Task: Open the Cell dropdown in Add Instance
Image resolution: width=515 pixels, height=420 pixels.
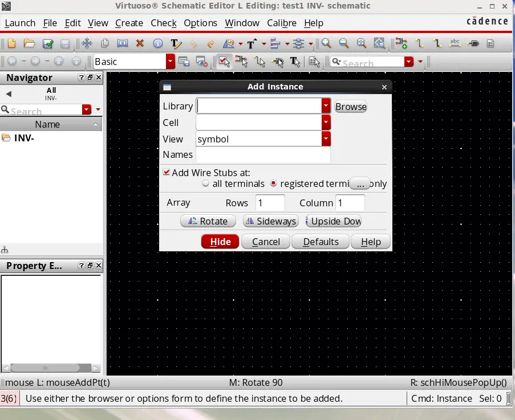Action: click(326, 123)
